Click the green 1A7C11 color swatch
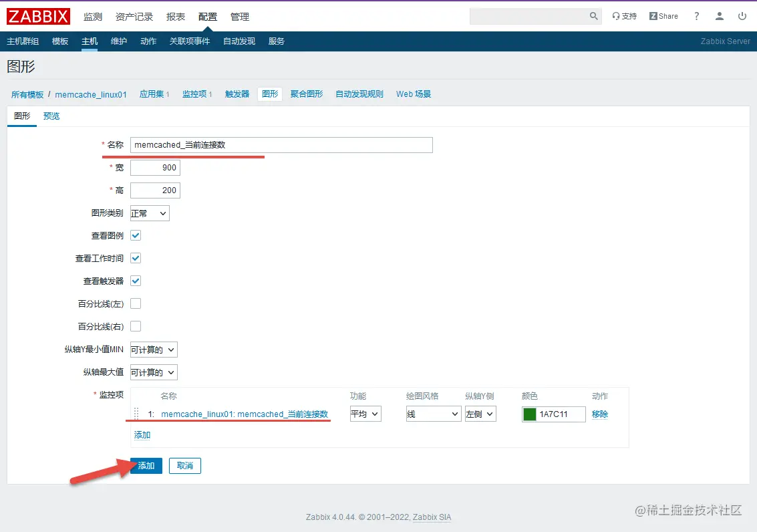Screen dimensions: 757x532 (530, 414)
